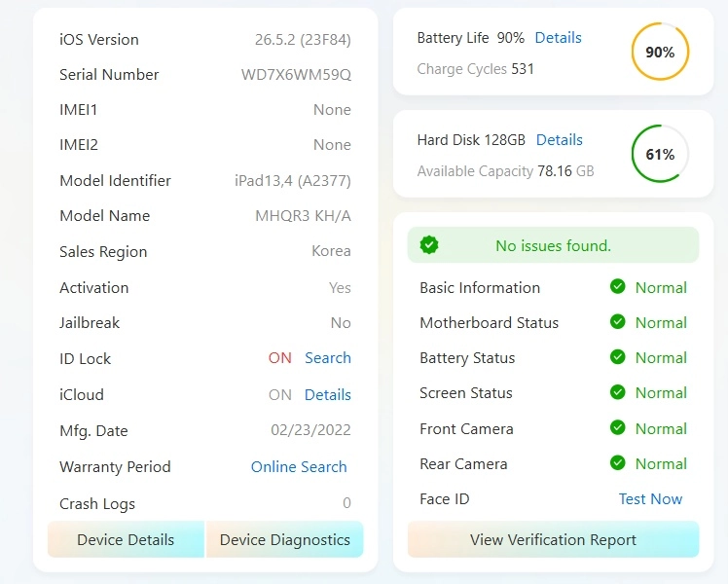Click Jailbreak No value
Screen dimensions: 728x584
click(341, 322)
